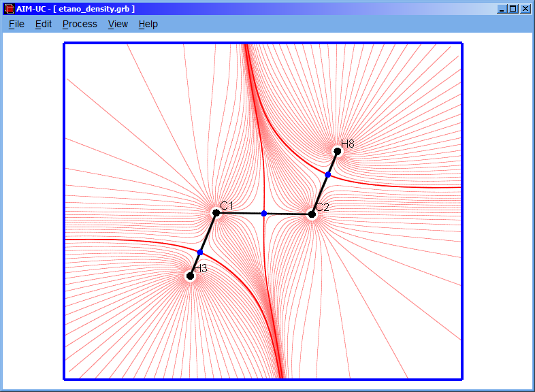Select the black C1 carbon atom dot
Viewport: 535px width, 392px height.
click(x=216, y=213)
